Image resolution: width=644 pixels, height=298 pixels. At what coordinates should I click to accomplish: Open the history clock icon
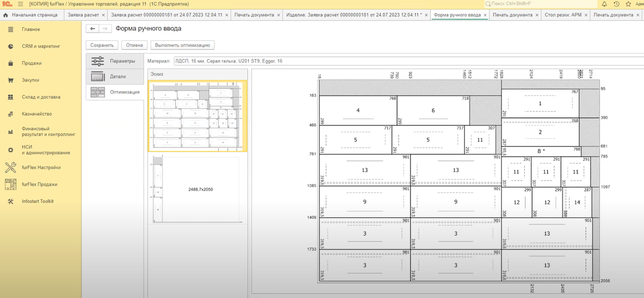coord(616,4)
